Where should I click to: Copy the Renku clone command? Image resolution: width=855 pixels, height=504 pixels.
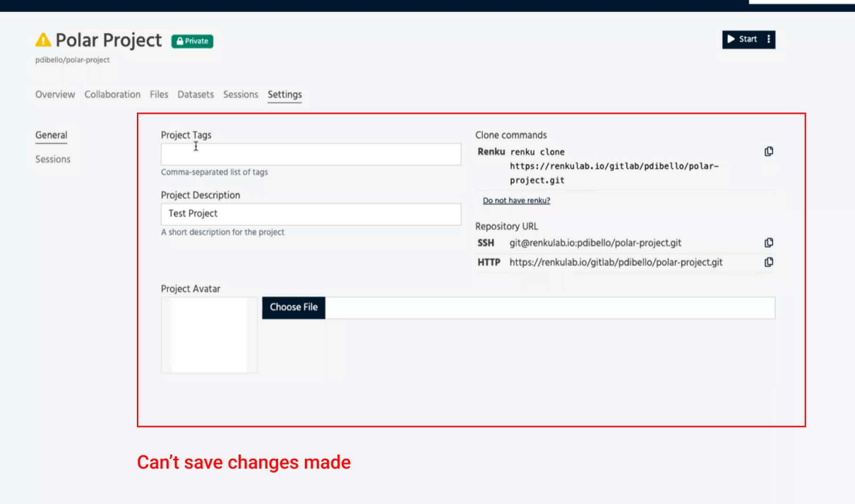click(x=769, y=150)
